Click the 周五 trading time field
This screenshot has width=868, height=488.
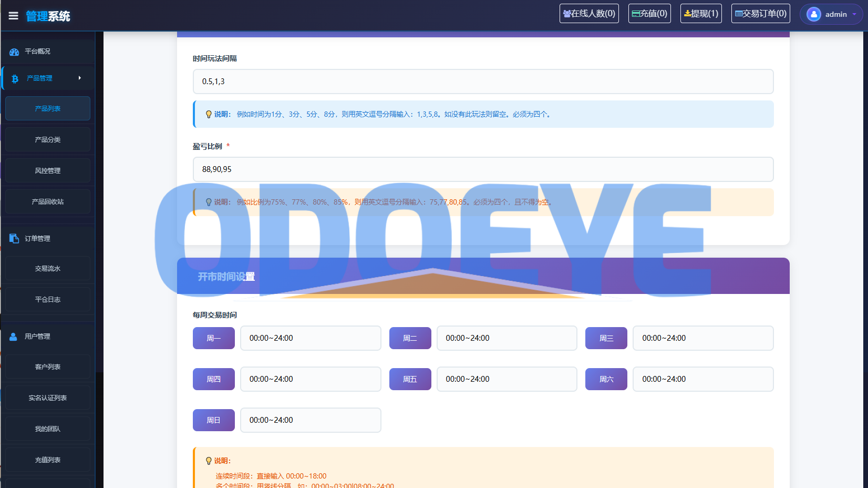click(x=507, y=379)
